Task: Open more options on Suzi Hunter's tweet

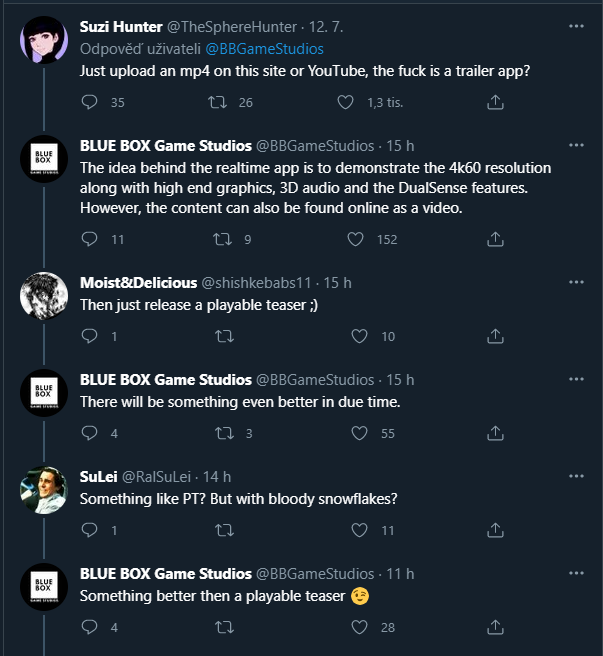Action: click(576, 27)
